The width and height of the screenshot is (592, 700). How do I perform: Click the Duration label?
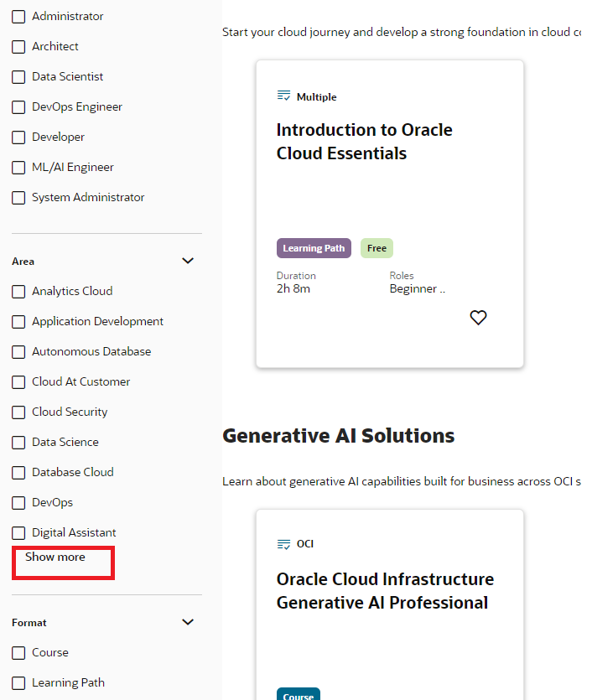296,276
